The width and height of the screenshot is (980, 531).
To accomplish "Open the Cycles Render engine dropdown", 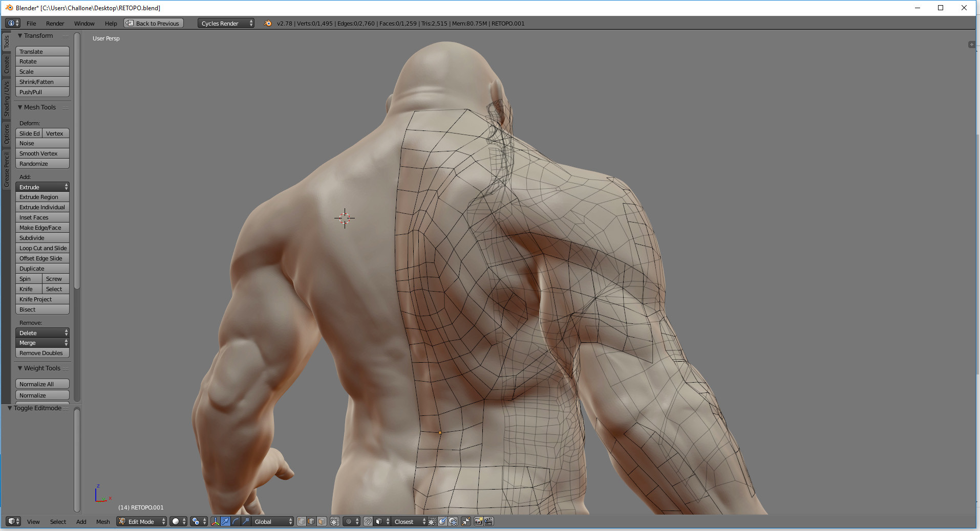I will [226, 23].
